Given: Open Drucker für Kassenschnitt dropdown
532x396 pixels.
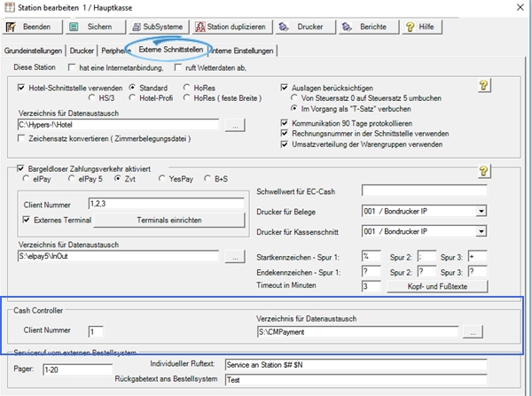Looking at the screenshot, I should [x=481, y=231].
